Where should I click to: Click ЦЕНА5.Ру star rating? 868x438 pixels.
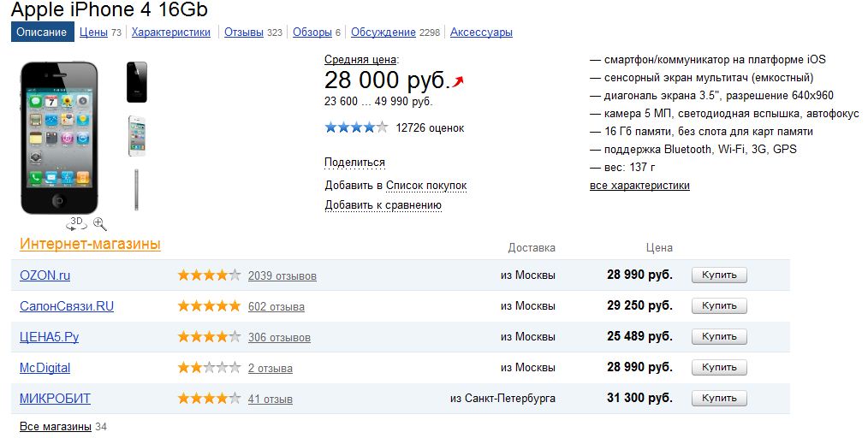click(209, 337)
